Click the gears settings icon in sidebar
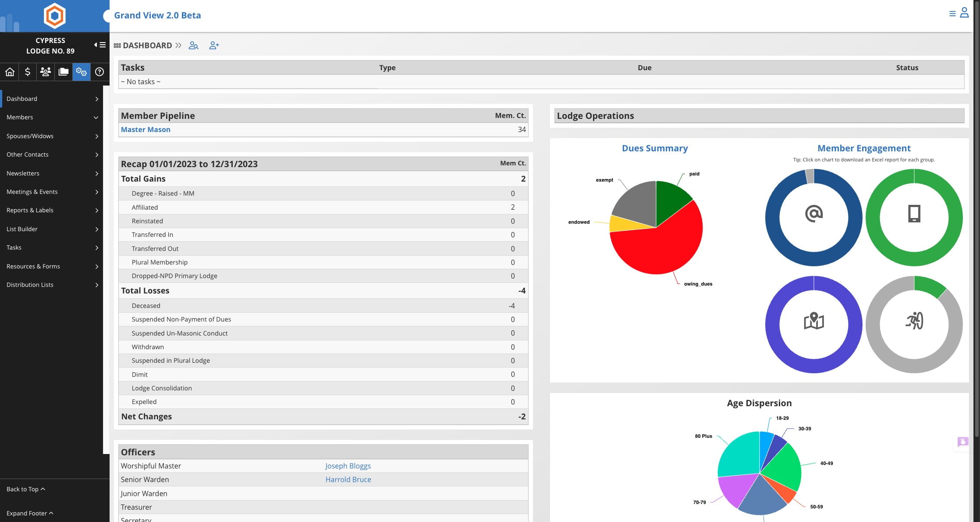980x522 pixels. (x=82, y=72)
